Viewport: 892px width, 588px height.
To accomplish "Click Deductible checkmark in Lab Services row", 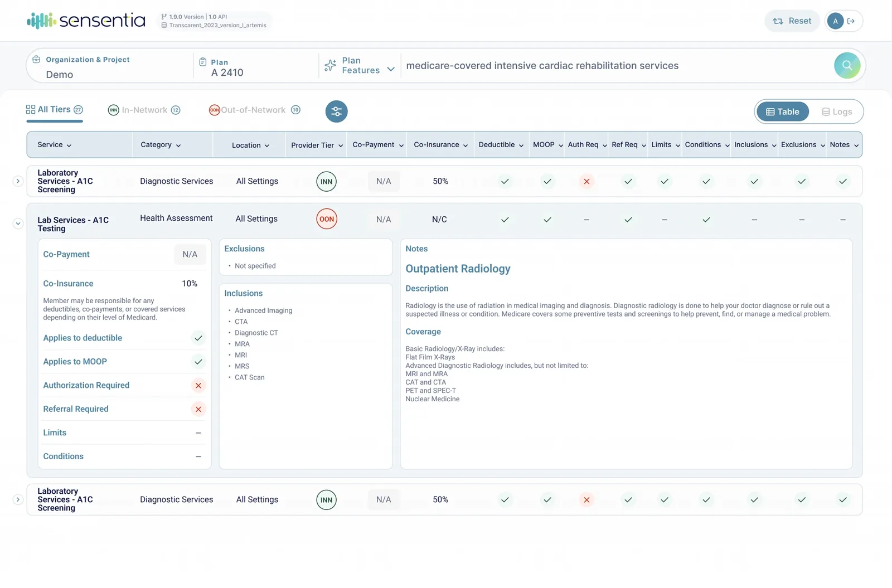I will click(x=505, y=220).
